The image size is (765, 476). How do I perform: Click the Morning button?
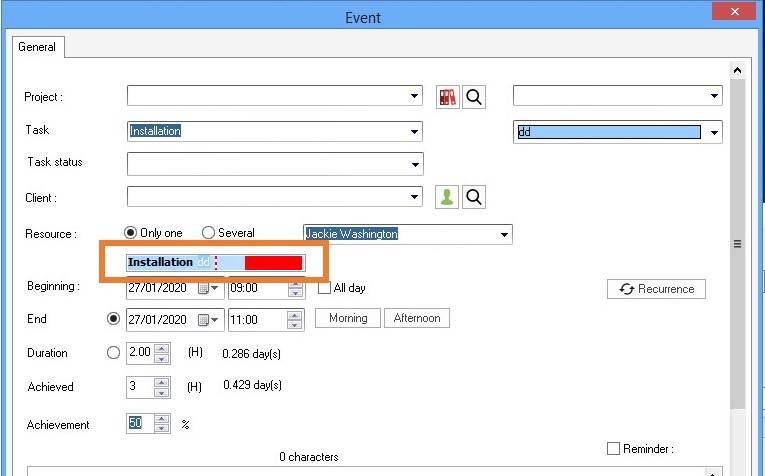point(348,318)
